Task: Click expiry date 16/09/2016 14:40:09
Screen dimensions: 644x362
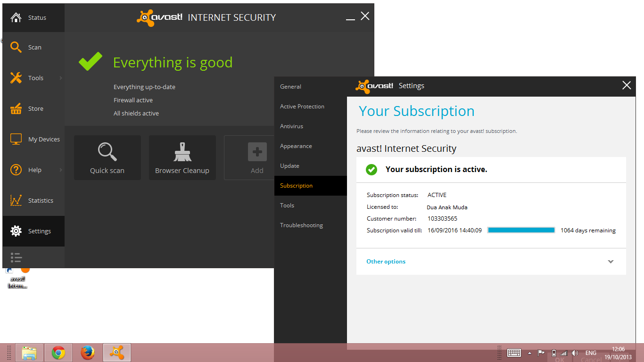Action: [x=454, y=230]
